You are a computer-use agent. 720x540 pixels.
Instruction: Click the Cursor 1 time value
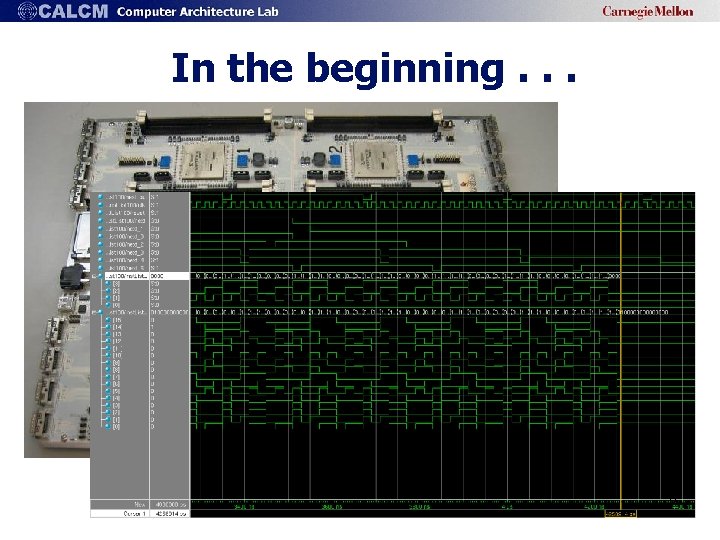[x=171, y=513]
